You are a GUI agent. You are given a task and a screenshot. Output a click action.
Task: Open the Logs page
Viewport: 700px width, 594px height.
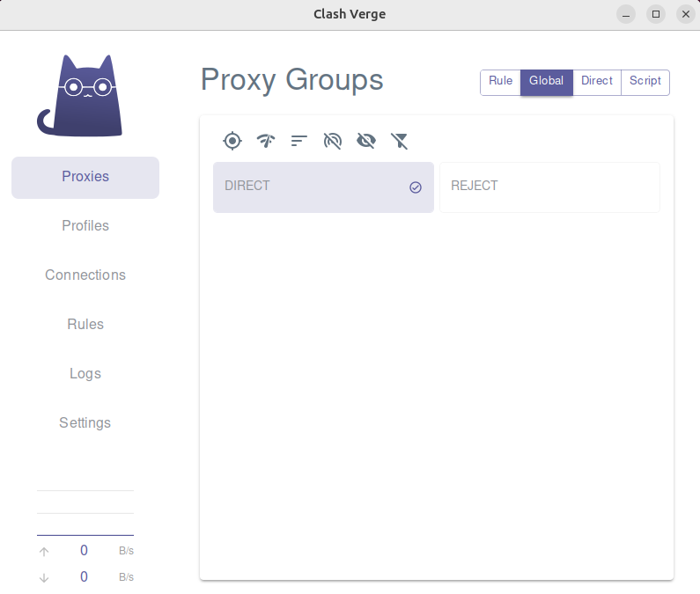tap(85, 374)
